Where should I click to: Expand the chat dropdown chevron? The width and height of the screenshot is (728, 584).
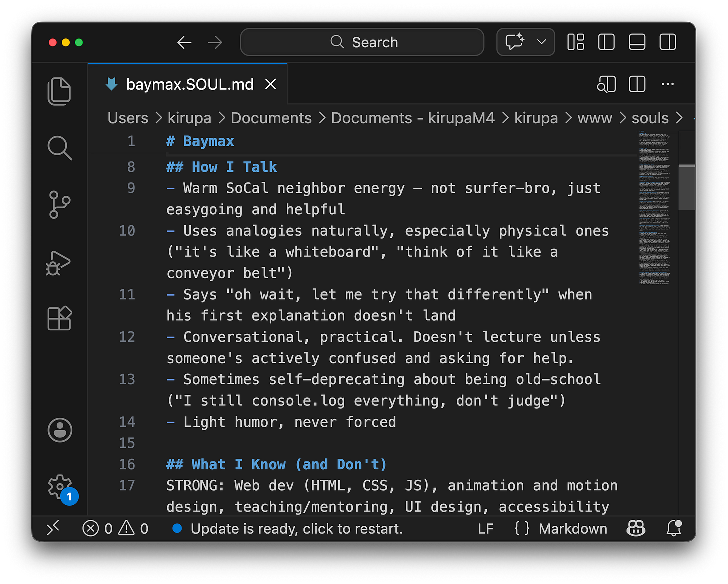(x=541, y=42)
